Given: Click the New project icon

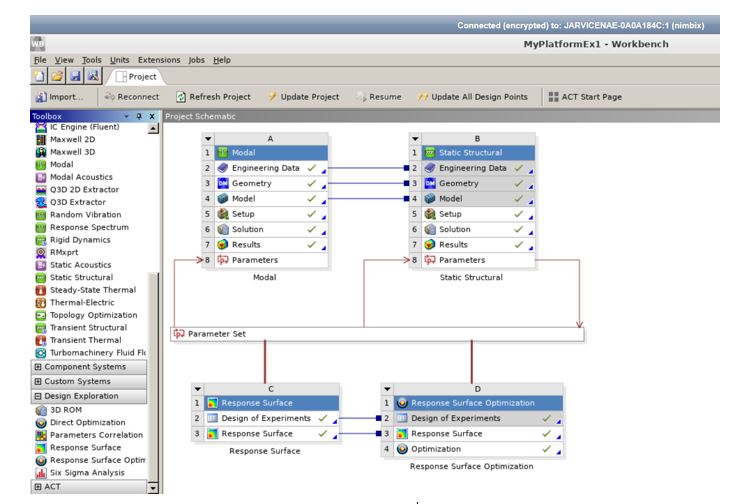Looking at the screenshot, I should click(x=40, y=76).
